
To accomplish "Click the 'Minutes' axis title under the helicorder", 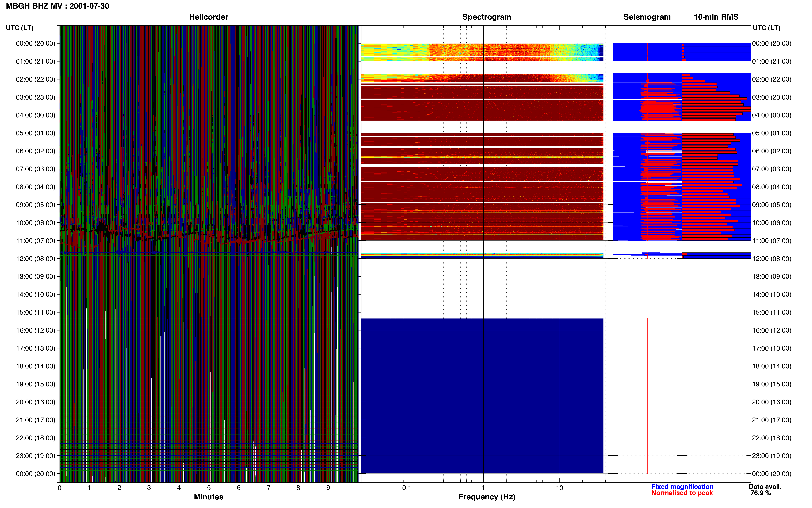I will (209, 497).
